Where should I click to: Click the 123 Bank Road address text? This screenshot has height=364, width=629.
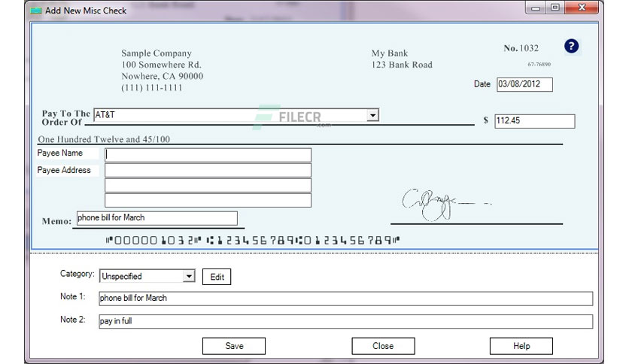pyautogui.click(x=402, y=65)
